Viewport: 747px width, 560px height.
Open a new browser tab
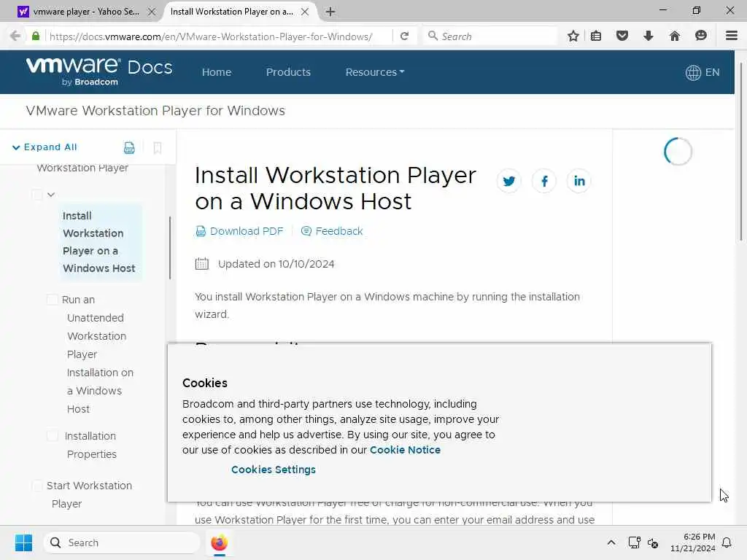[x=330, y=12]
